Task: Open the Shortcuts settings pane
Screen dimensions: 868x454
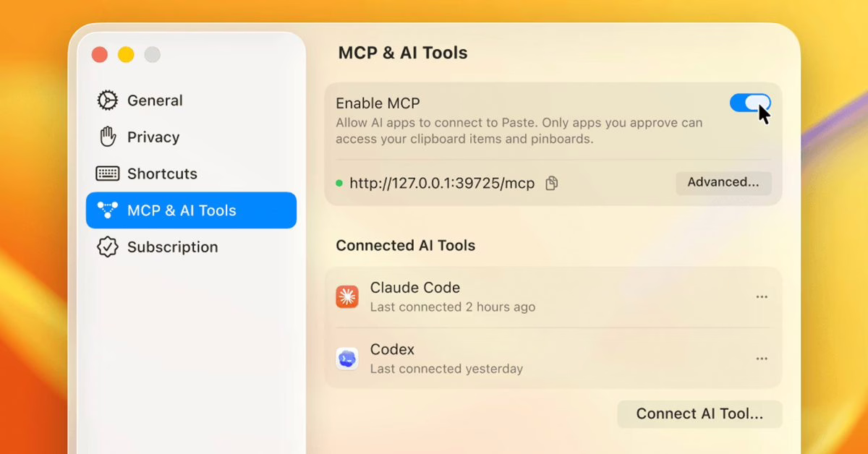Action: coord(191,174)
